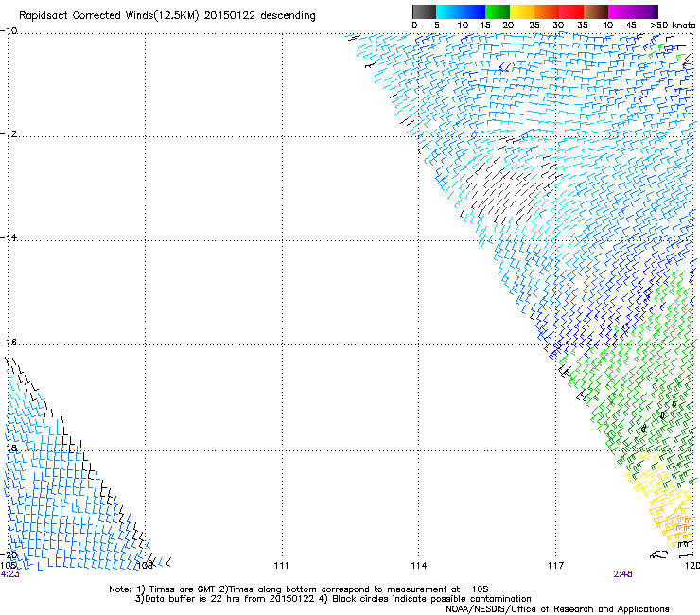
Task: Click the '>50 knots' legend label
Action: 673,26
